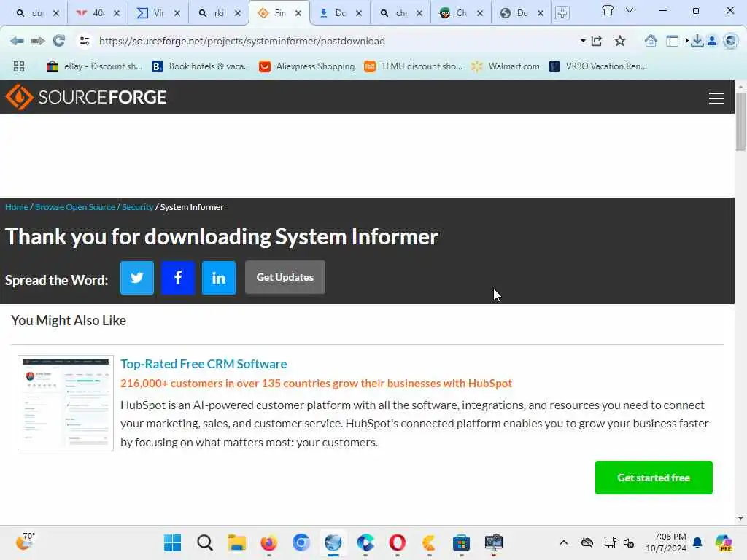Open the apps grid in the bookmarks bar
The height and width of the screenshot is (560, 747).
[19, 66]
